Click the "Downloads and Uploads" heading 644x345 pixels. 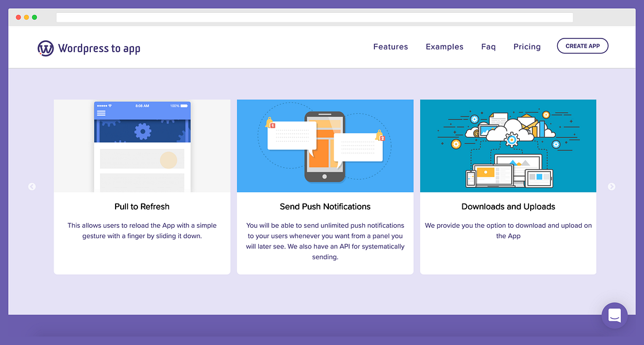(x=508, y=206)
